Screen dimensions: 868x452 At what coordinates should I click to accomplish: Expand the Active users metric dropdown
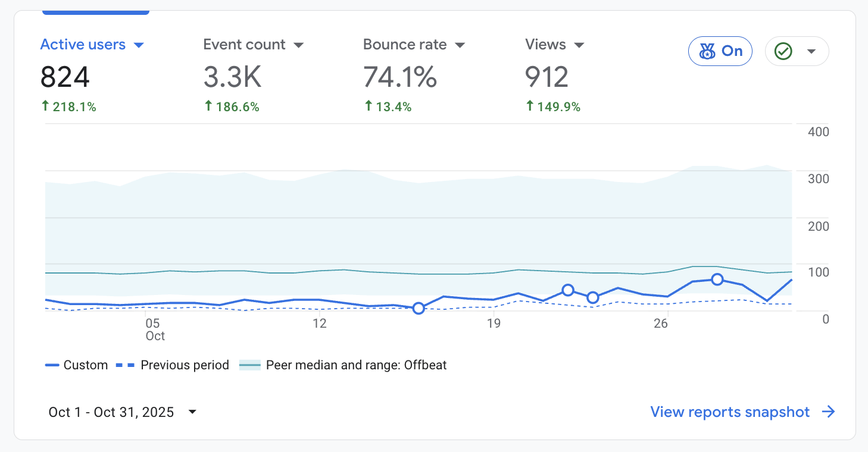point(139,45)
